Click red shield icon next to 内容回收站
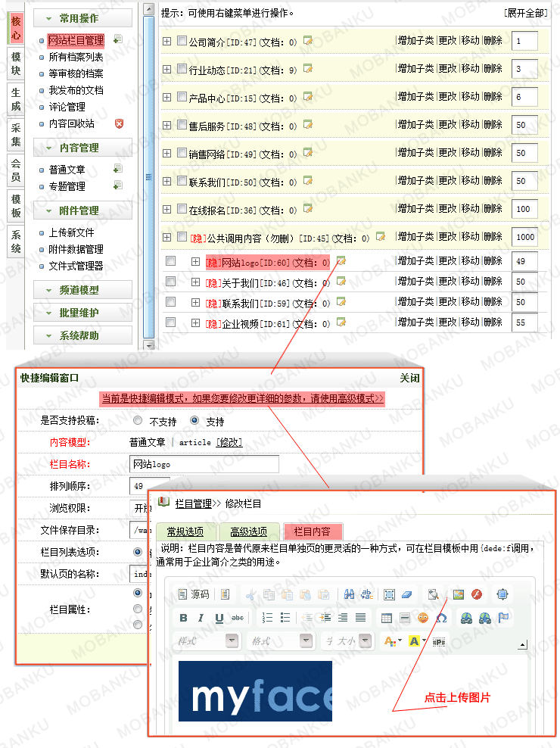 coord(119,123)
